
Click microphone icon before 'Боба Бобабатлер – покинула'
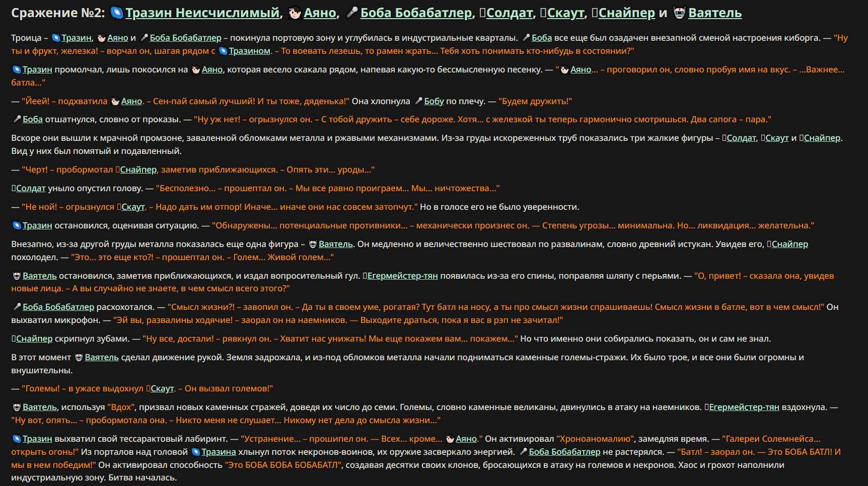click(144, 38)
